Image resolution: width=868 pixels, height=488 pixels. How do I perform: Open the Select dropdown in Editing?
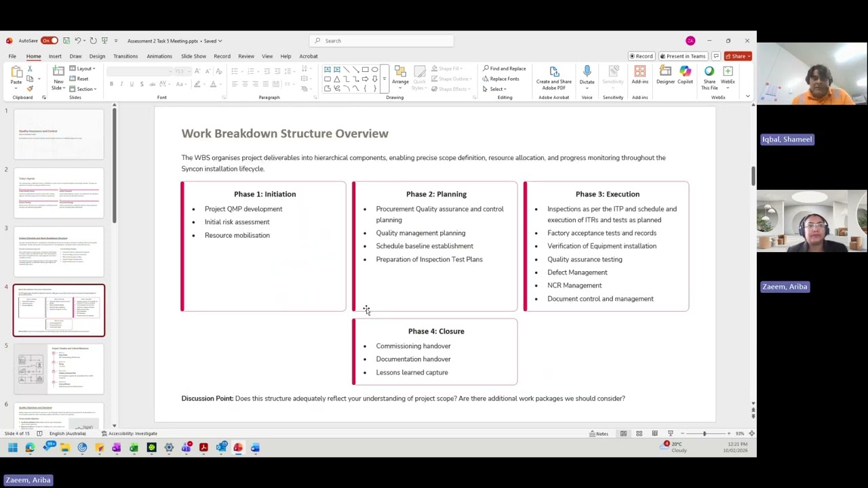494,89
